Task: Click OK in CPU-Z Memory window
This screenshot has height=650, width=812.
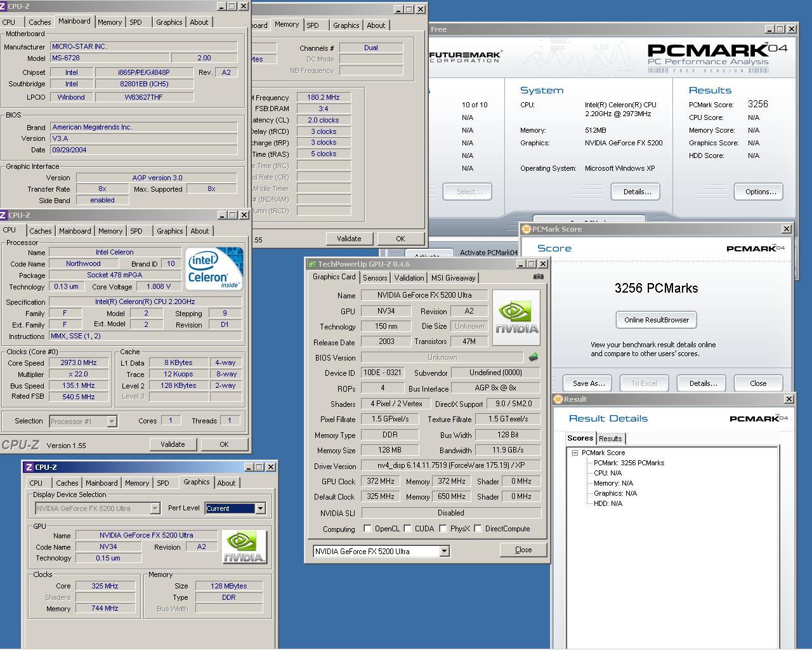Action: (x=400, y=239)
